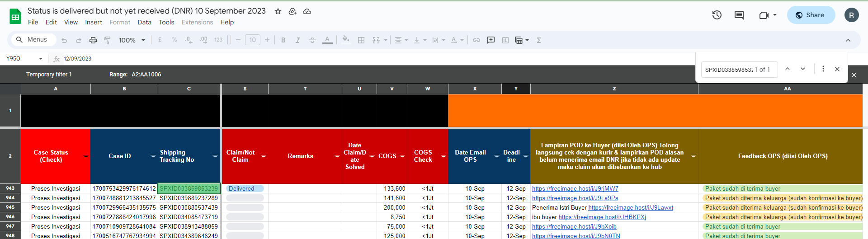Format as currency pound sign
Screen dimensions: 868x239
tap(160, 40)
